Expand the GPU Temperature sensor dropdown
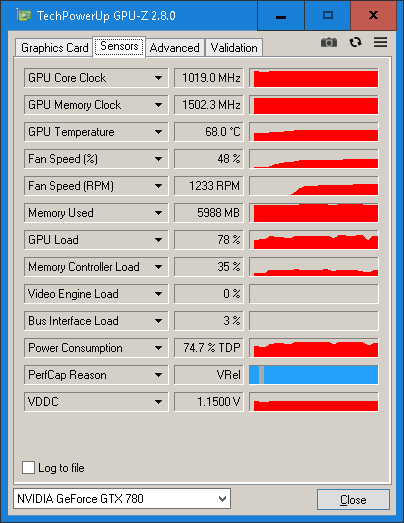This screenshot has width=404, height=523. click(158, 132)
